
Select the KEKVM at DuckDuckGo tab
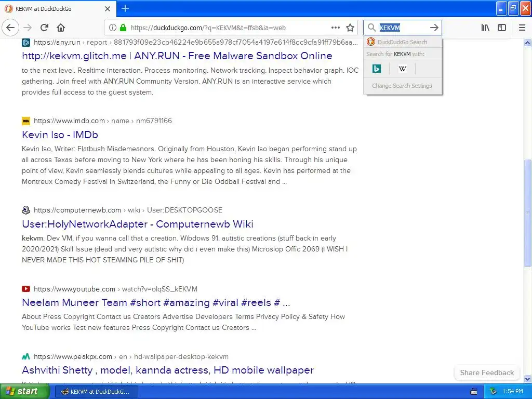coord(58,9)
